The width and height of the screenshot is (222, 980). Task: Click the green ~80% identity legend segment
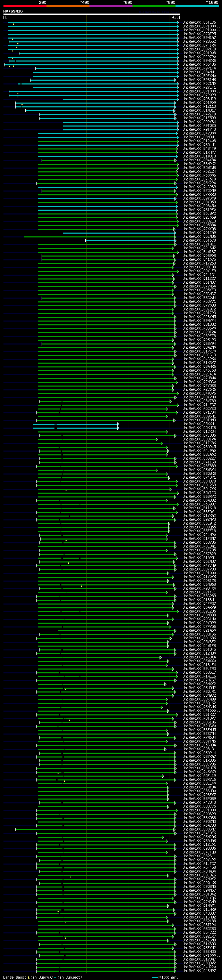tap(154, 6)
